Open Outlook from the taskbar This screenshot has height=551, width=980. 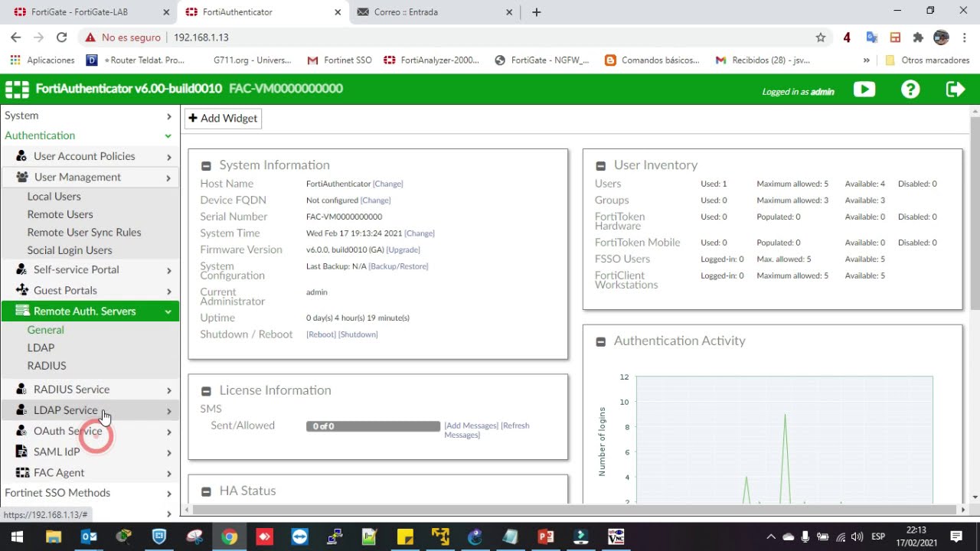pyautogui.click(x=89, y=536)
